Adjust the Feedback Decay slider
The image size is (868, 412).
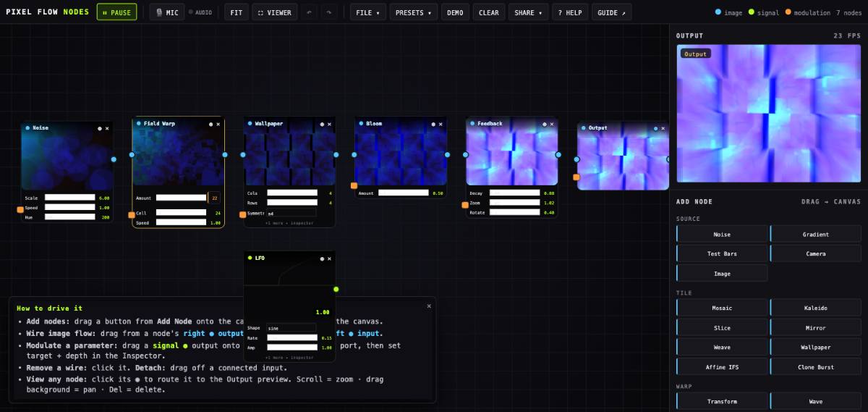pyautogui.click(x=514, y=193)
